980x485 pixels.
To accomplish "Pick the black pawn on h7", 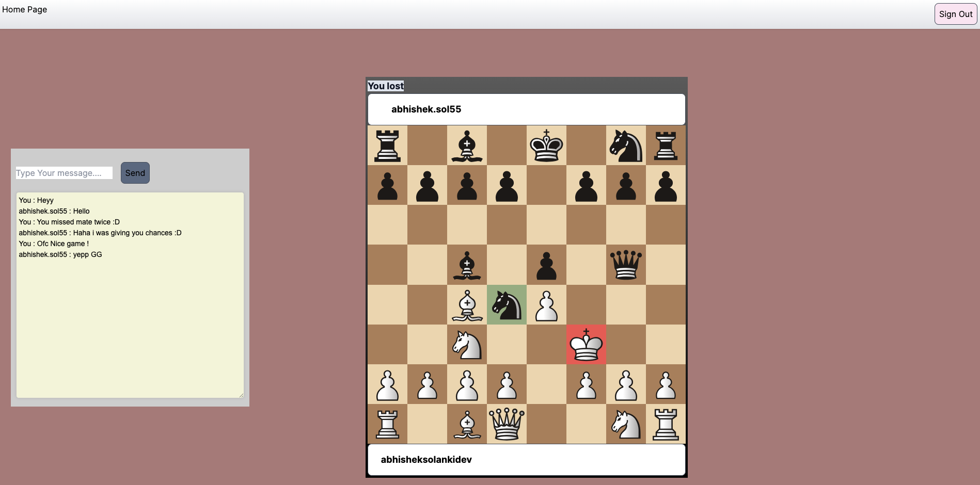I will coord(666,185).
